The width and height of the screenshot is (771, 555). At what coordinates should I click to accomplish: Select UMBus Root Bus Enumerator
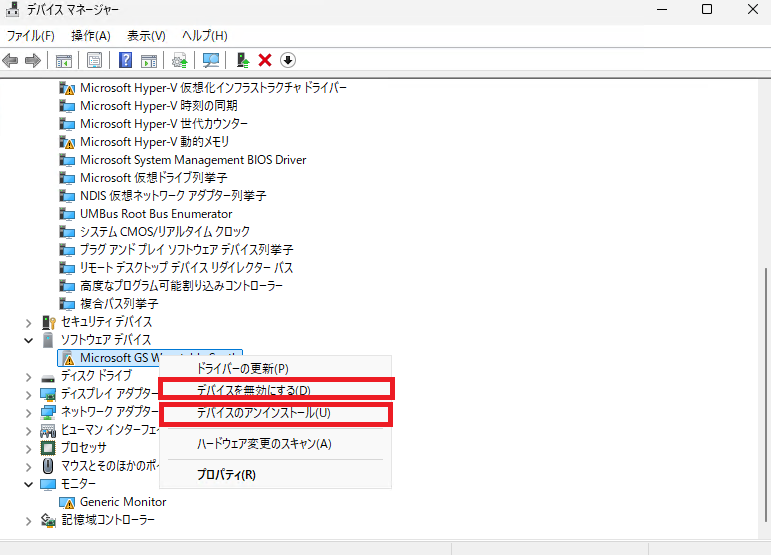156,214
